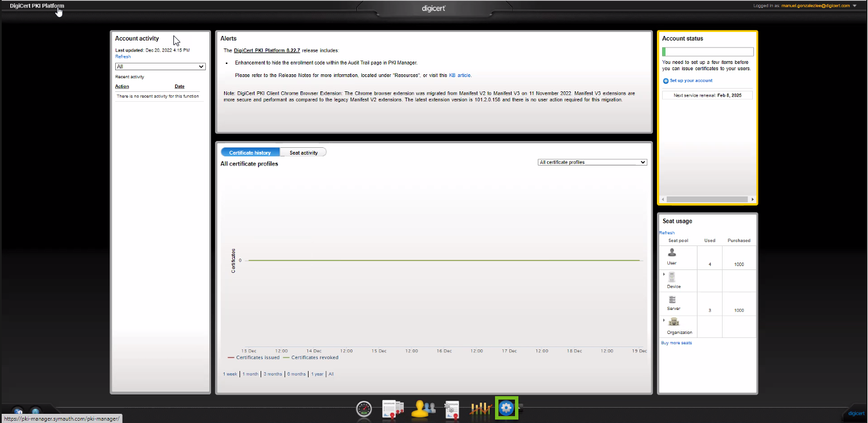868x423 pixels.
Task: Select the 3 months chart range
Action: coord(273,374)
